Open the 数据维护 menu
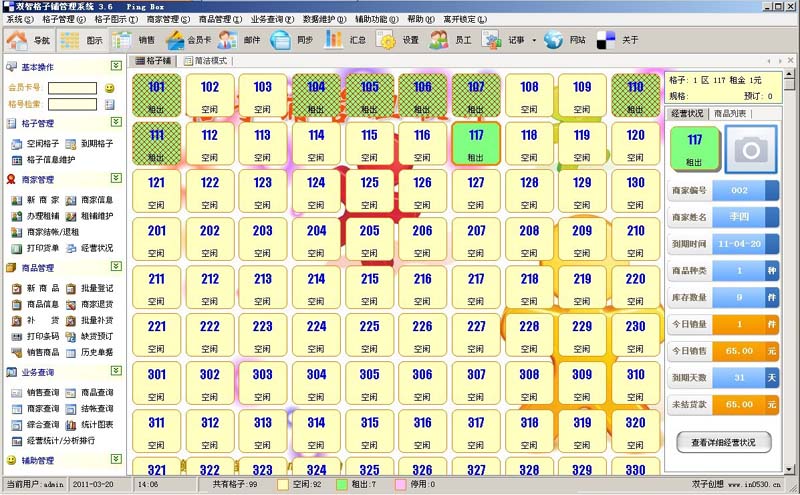 pos(324,19)
